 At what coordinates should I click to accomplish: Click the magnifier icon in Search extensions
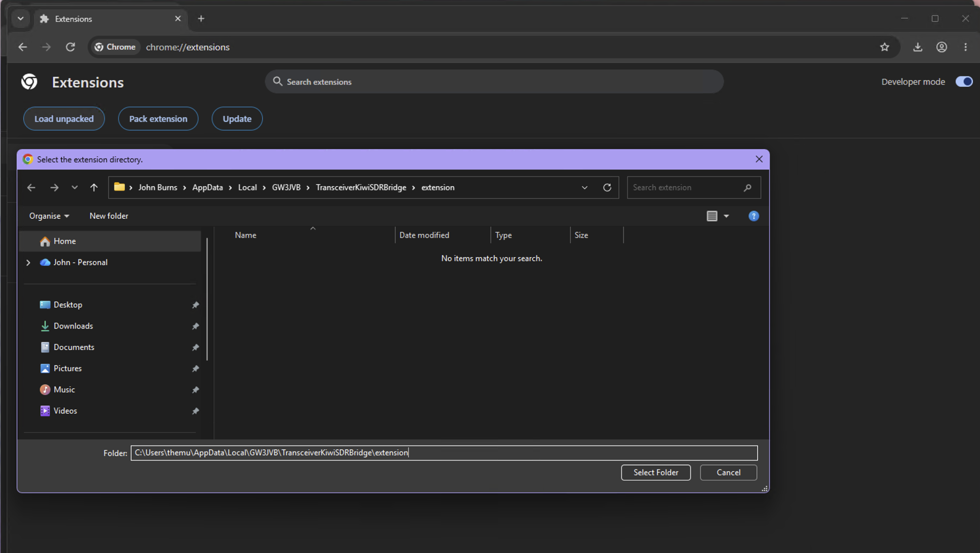pos(278,81)
